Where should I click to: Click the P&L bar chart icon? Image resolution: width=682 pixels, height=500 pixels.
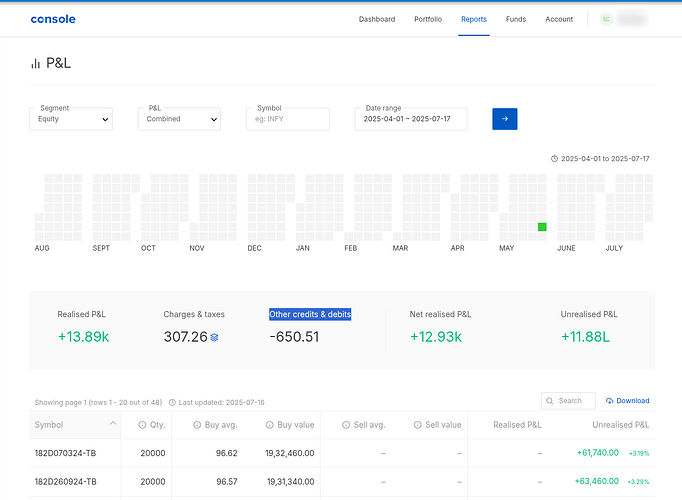[36, 64]
